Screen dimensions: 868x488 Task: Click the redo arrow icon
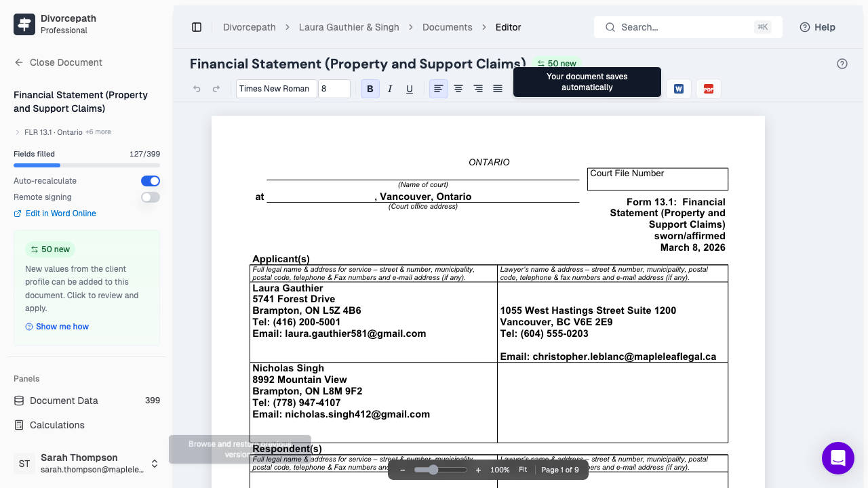tap(216, 89)
